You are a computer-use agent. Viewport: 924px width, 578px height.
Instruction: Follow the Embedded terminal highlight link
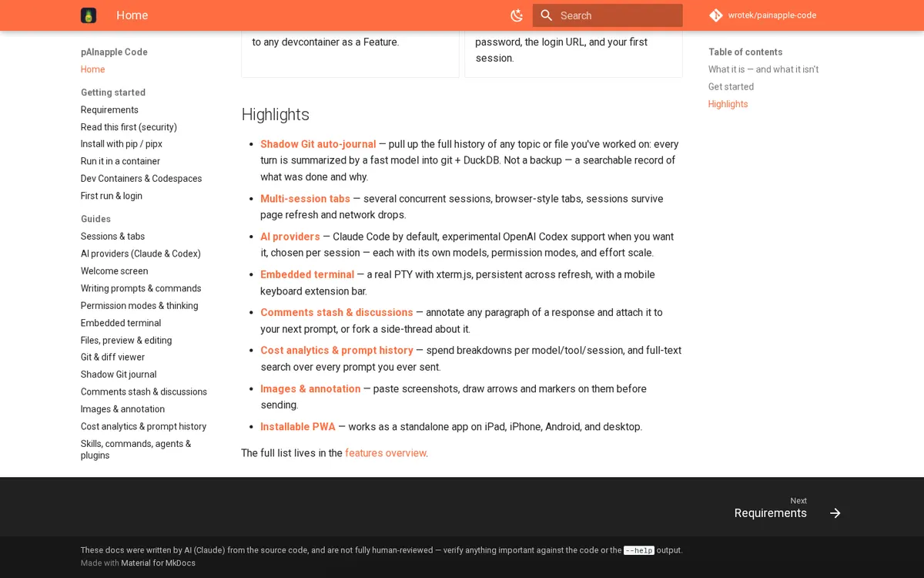(x=307, y=274)
